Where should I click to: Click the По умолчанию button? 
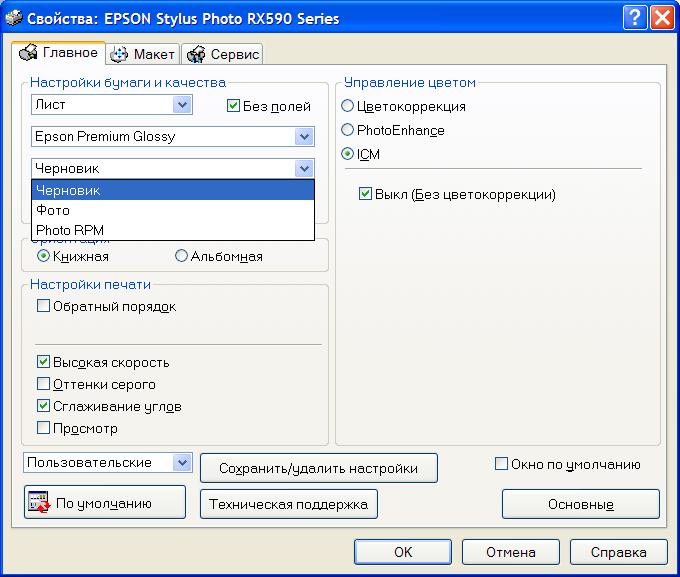pyautogui.click(x=105, y=502)
